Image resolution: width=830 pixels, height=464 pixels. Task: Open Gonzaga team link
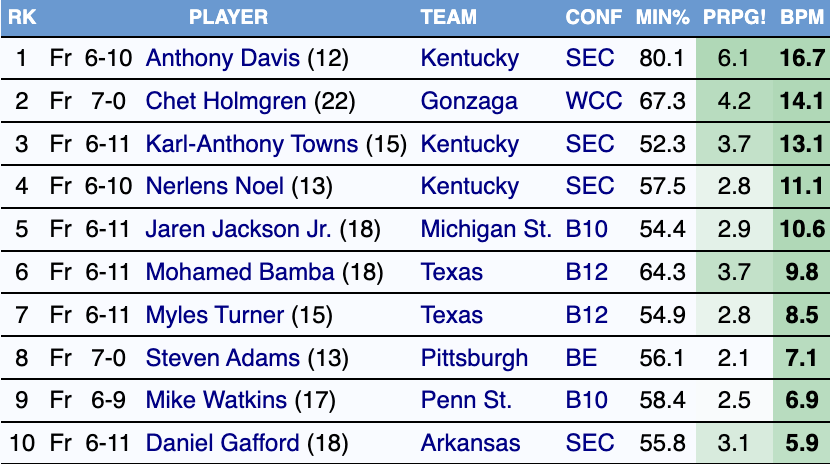coord(469,101)
